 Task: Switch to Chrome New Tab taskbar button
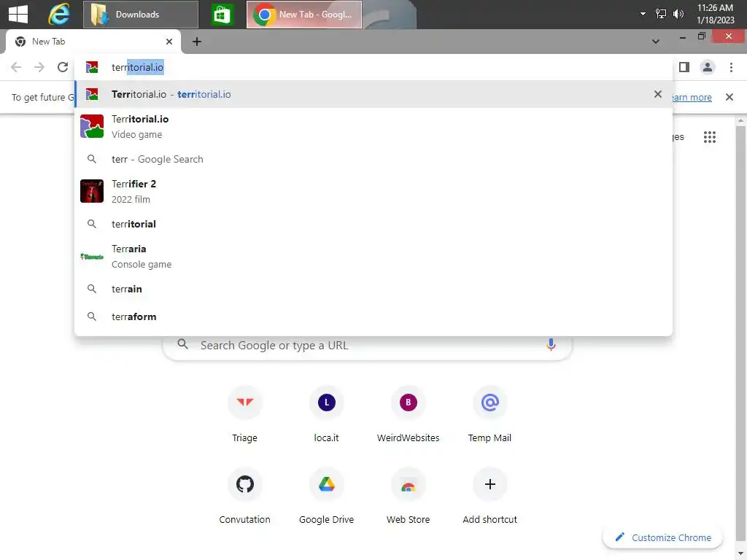tap(304, 15)
